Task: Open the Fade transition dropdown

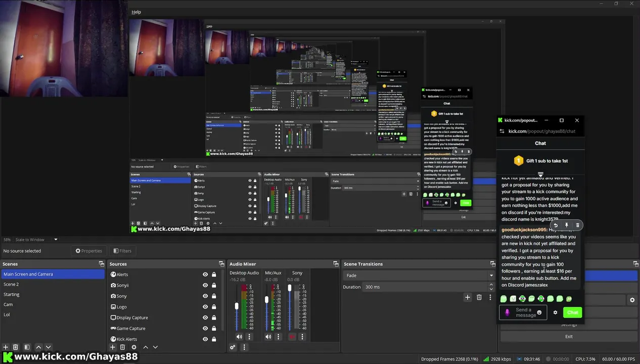Action: (419, 276)
